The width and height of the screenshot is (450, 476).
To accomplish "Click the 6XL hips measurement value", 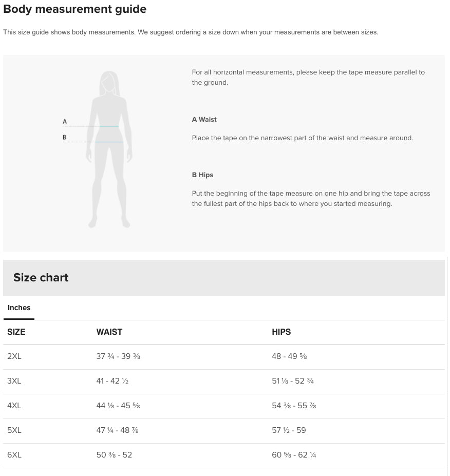I will pos(294,455).
